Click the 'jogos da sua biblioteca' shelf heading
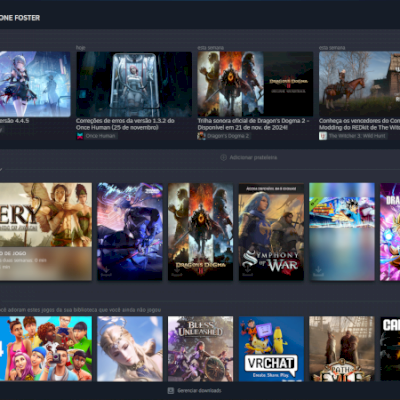This screenshot has height=400, width=400. [x=80, y=310]
